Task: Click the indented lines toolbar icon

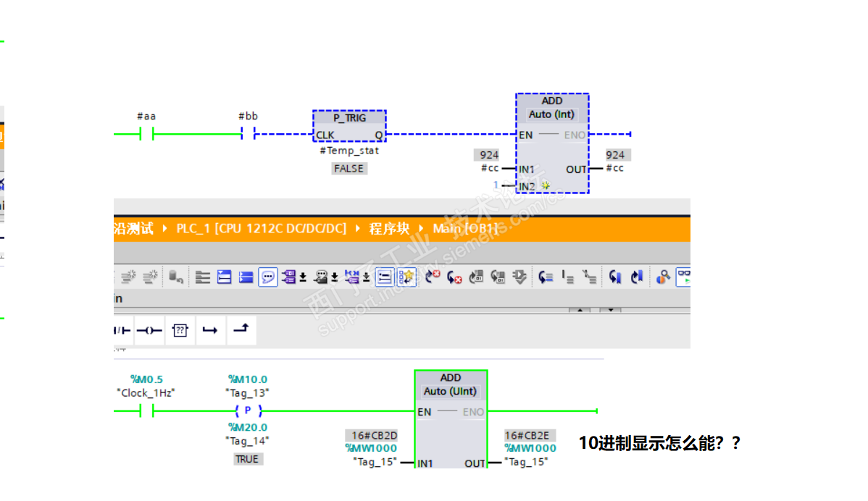Action: pyautogui.click(x=567, y=277)
